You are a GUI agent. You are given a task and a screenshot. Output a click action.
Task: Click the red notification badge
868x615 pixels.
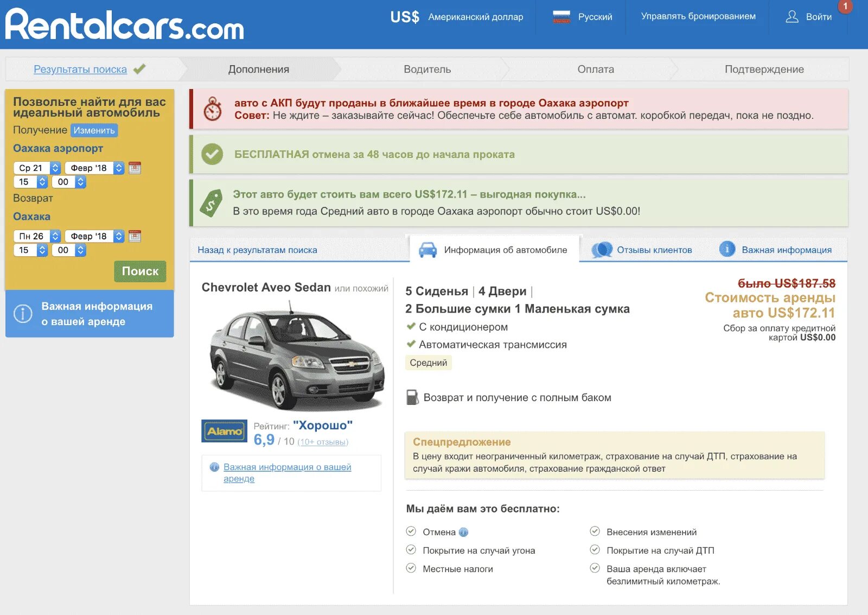(845, 6)
